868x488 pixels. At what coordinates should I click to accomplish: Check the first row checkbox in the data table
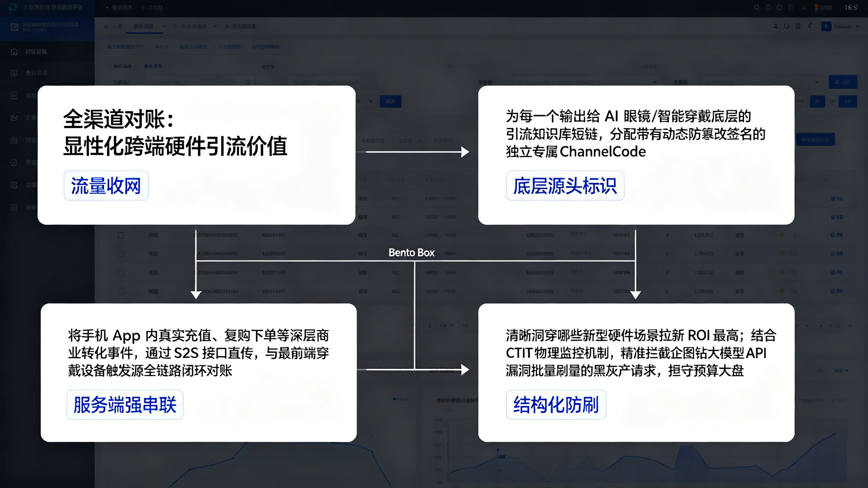pos(121,235)
